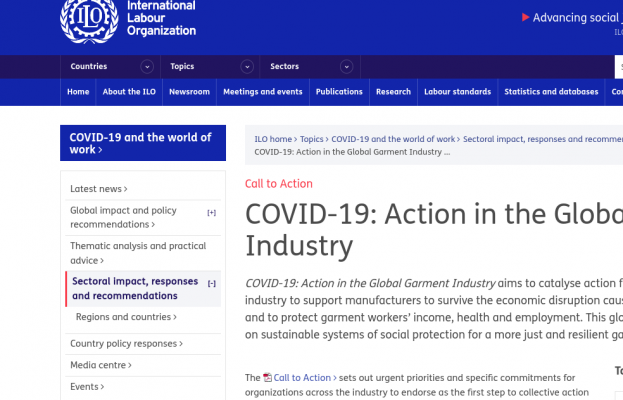The width and height of the screenshot is (623, 400).
Task: Click ILO home breadcrumb link
Action: pyautogui.click(x=273, y=139)
